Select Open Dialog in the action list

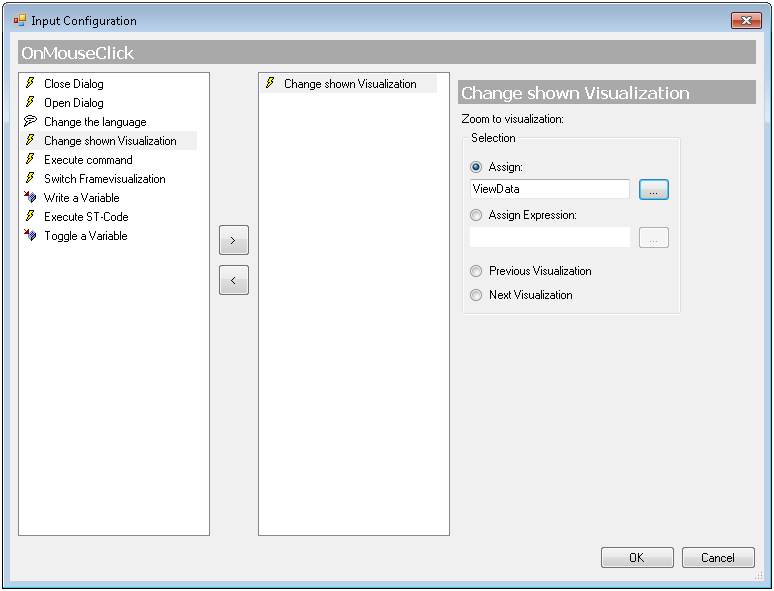[74, 103]
